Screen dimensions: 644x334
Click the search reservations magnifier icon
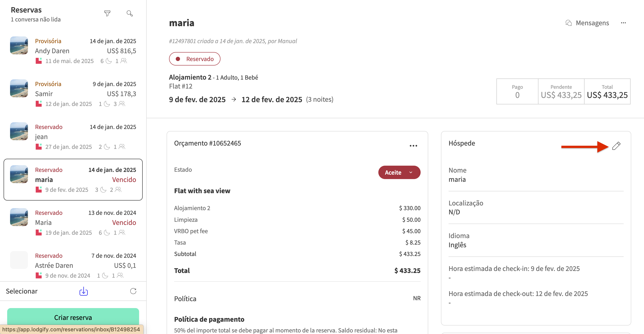pyautogui.click(x=129, y=13)
